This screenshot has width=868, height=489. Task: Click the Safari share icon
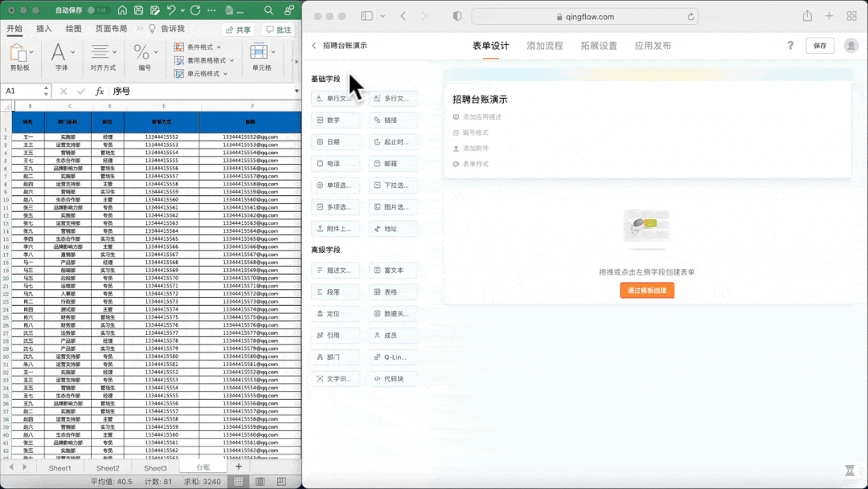[x=807, y=16]
